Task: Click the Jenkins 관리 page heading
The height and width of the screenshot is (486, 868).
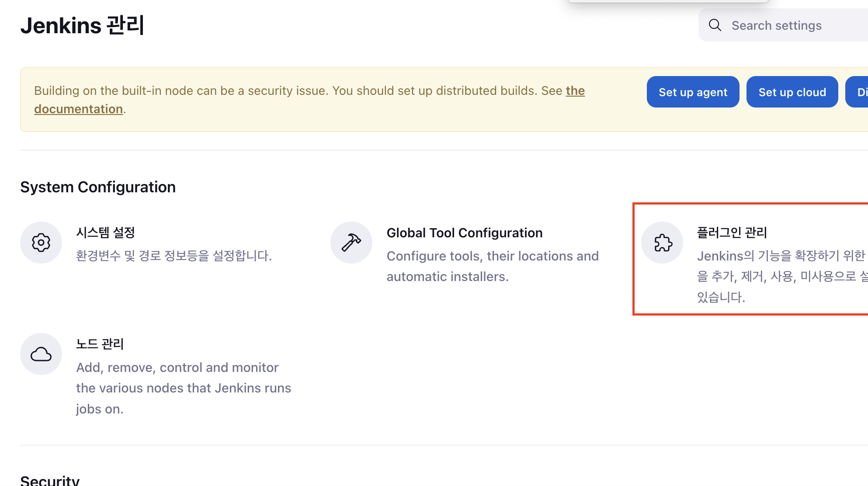Action: click(82, 25)
